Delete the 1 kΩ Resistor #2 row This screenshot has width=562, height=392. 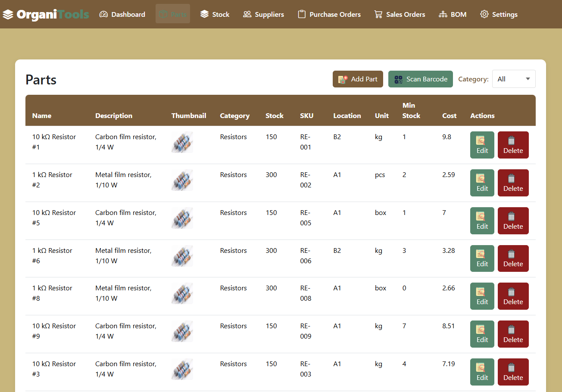pos(513,183)
